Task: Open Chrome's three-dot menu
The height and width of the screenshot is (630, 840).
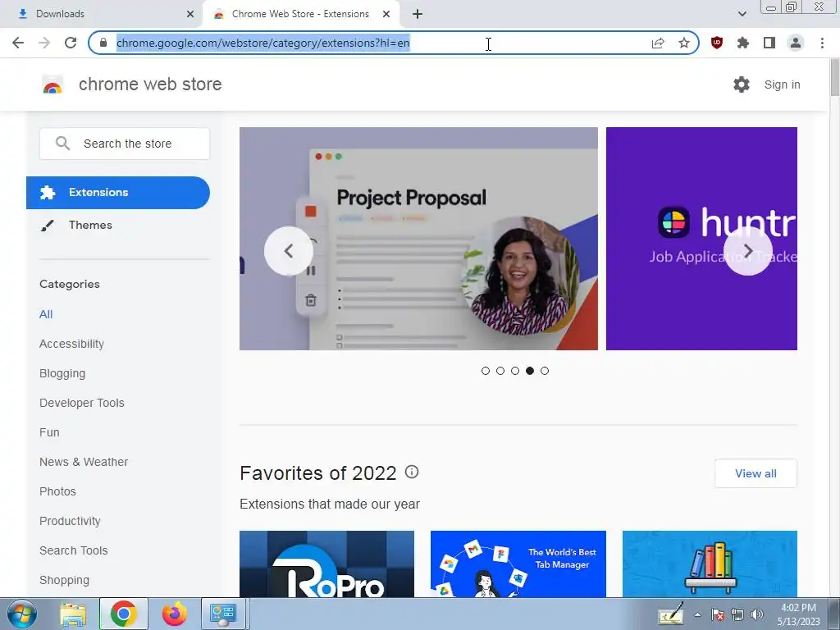Action: (822, 43)
